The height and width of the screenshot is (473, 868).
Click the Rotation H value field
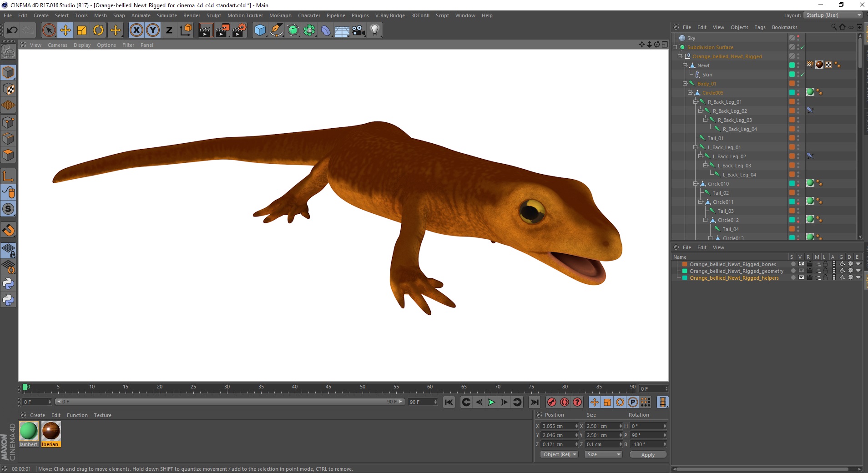(x=648, y=426)
